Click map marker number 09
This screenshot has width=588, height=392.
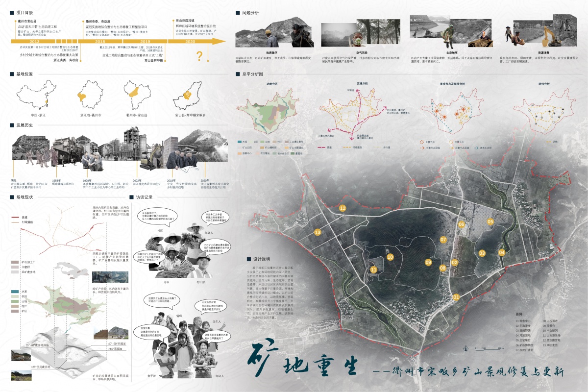pyautogui.click(x=428, y=262)
